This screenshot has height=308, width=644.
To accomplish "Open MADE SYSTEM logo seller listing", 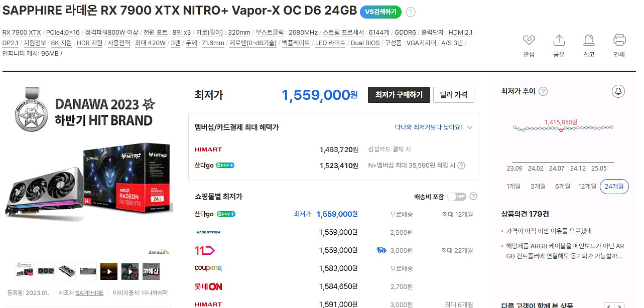I will tap(208, 232).
